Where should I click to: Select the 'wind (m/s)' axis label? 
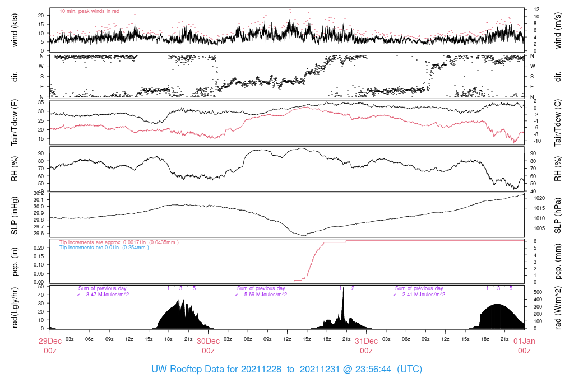pos(558,30)
